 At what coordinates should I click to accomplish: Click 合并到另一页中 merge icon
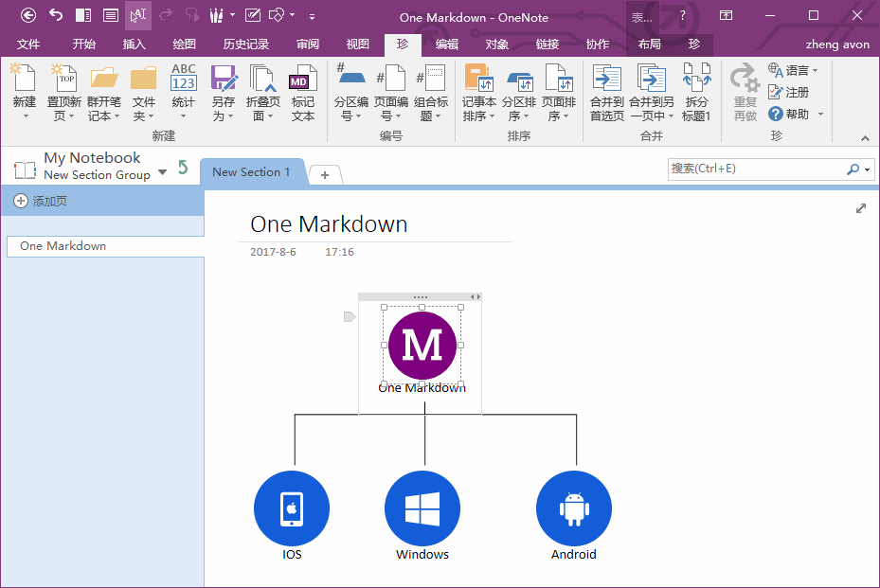[651, 78]
